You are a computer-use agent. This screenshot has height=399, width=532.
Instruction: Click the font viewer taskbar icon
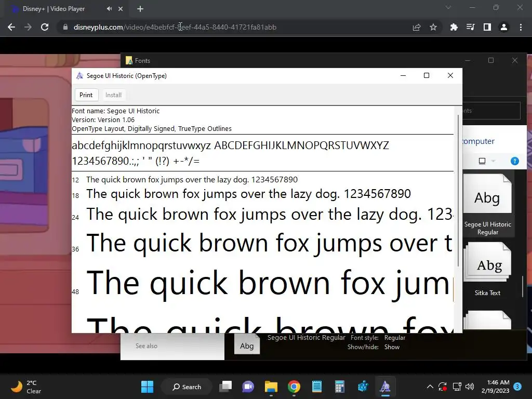(385, 387)
